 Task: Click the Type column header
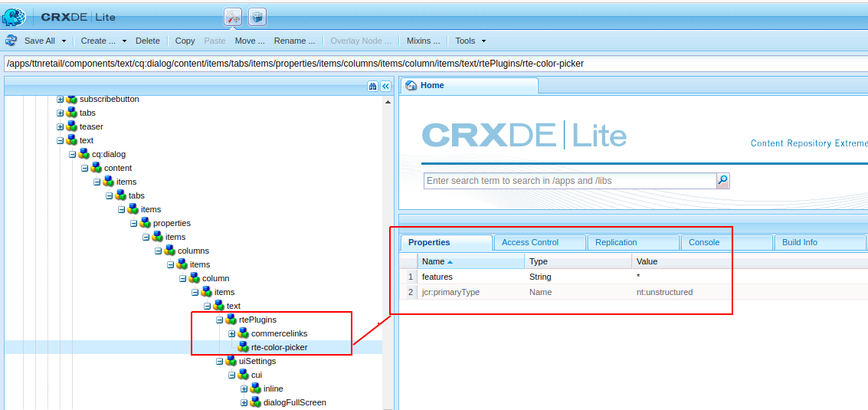click(578, 261)
